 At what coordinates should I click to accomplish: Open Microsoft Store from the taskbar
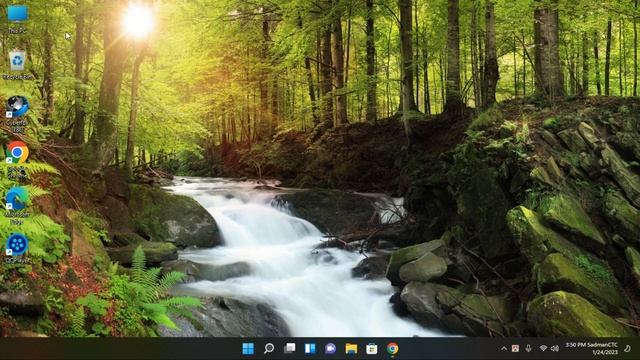(372, 349)
